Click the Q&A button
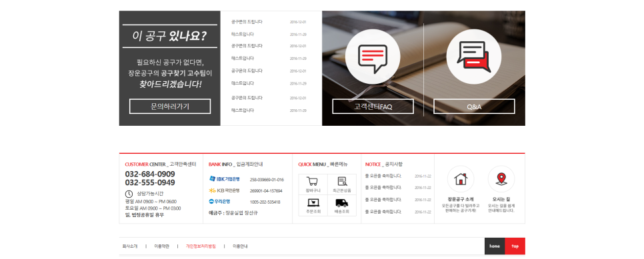The image size is (644, 259). coord(474,107)
